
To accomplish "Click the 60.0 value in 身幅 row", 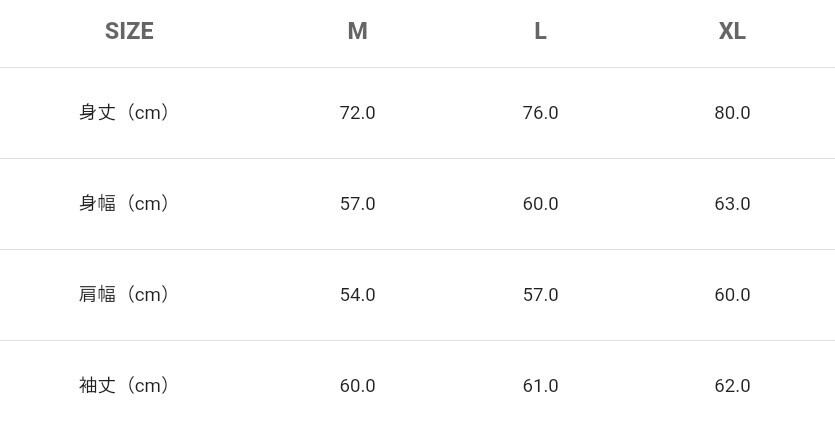I will click(540, 204).
